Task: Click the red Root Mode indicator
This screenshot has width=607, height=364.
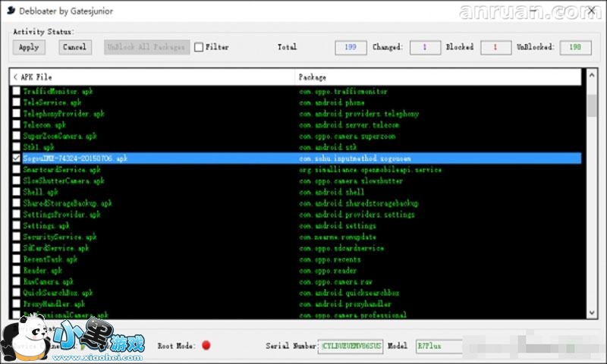Action: 206,345
